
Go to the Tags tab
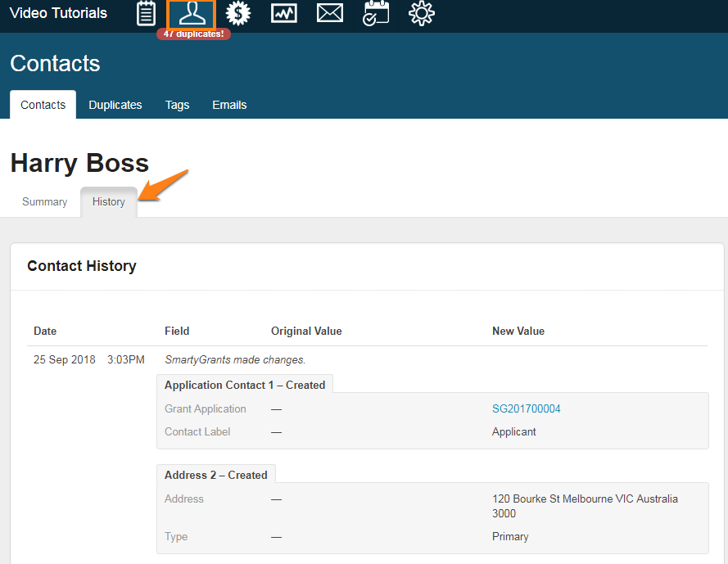(177, 105)
